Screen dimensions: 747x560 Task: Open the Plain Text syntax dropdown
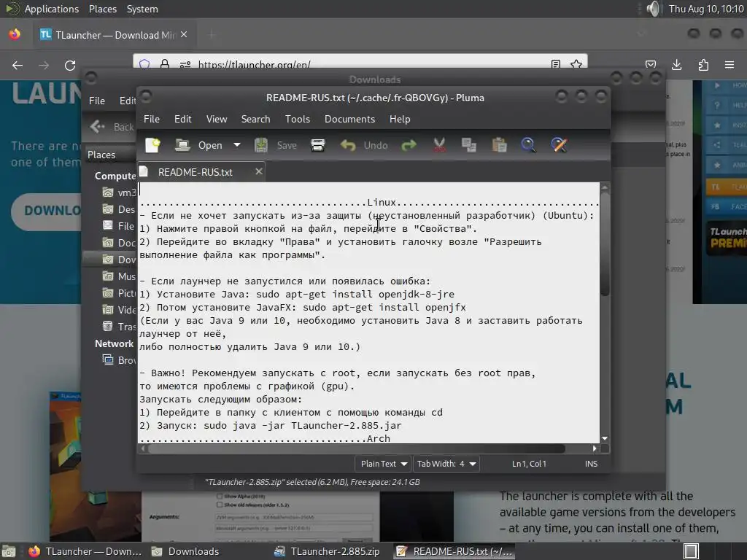(384, 464)
